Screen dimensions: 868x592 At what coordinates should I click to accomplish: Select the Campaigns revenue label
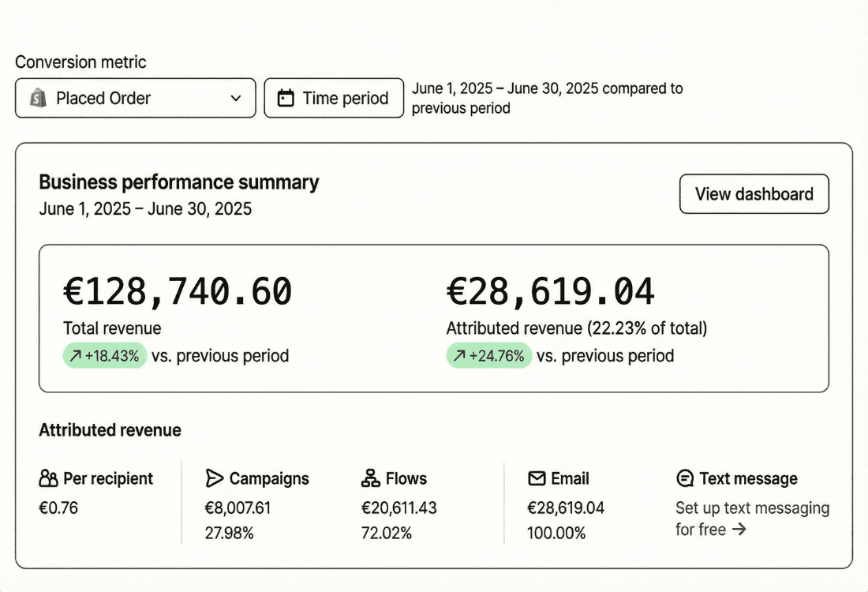[x=268, y=478]
